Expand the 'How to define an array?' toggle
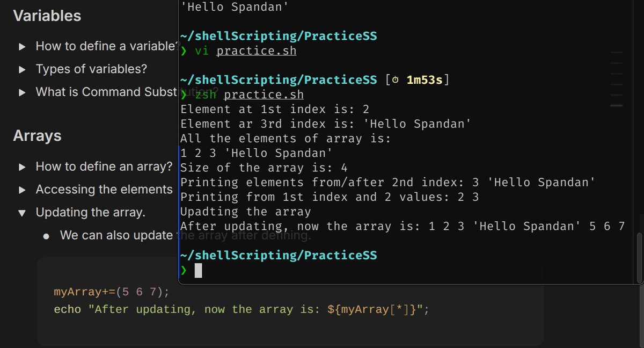Viewport: 644px width, 348px height. [22, 167]
